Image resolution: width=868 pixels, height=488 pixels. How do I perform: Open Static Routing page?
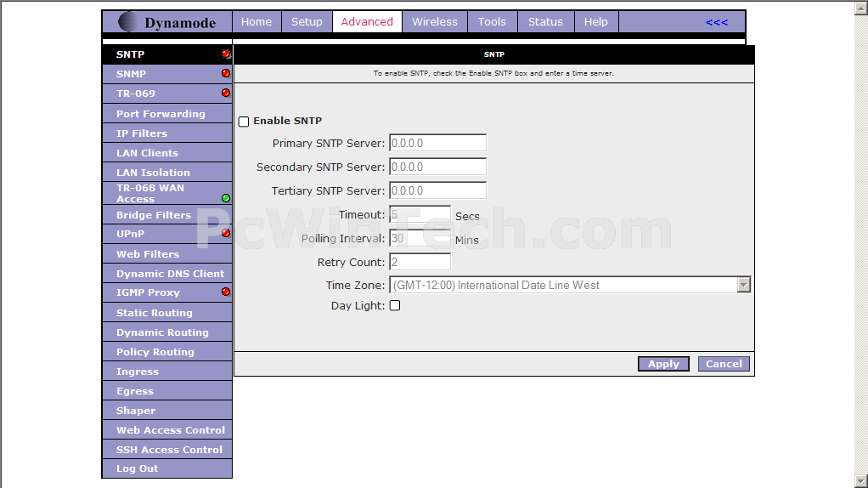tap(167, 312)
